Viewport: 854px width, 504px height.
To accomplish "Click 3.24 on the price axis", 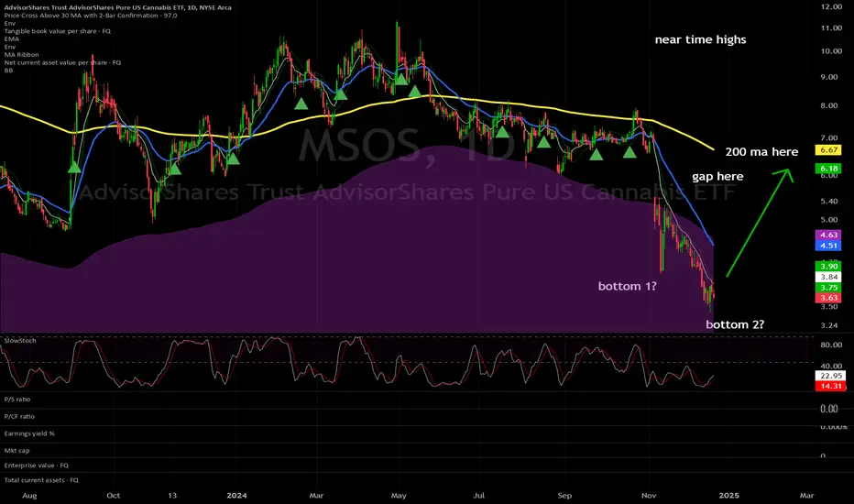I will 829,325.
